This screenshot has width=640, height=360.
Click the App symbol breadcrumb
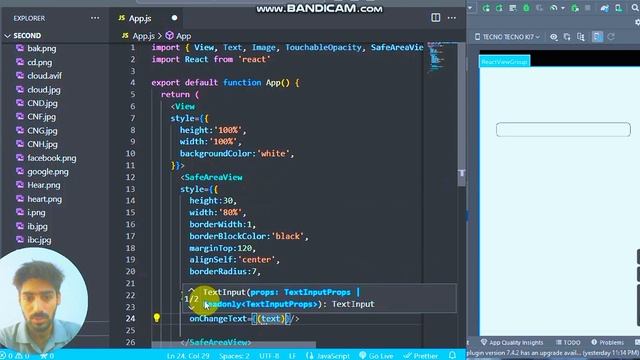183,36
